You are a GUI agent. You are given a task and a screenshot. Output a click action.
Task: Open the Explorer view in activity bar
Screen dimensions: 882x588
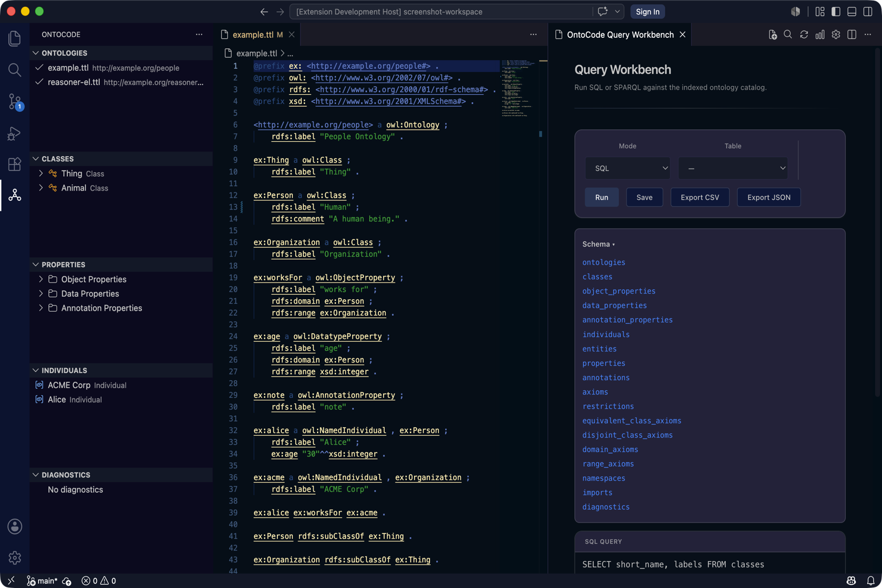(x=15, y=38)
